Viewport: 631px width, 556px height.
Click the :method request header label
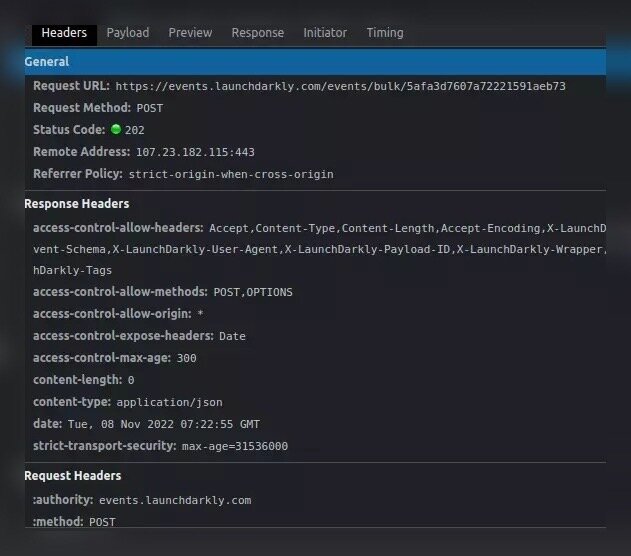(x=58, y=522)
